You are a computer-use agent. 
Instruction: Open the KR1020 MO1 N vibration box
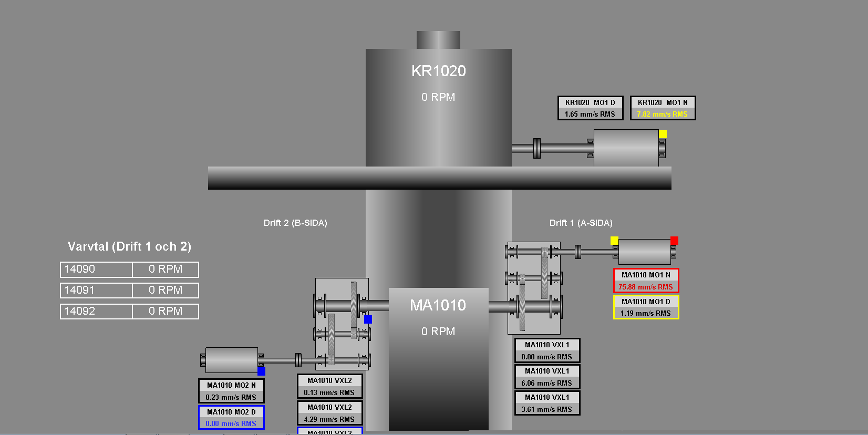click(663, 108)
